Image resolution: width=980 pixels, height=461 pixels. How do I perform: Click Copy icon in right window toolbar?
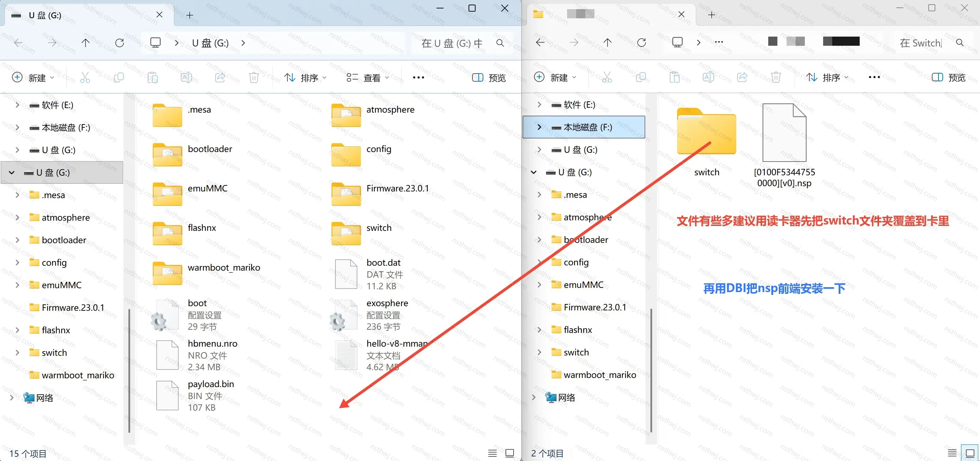(x=641, y=78)
